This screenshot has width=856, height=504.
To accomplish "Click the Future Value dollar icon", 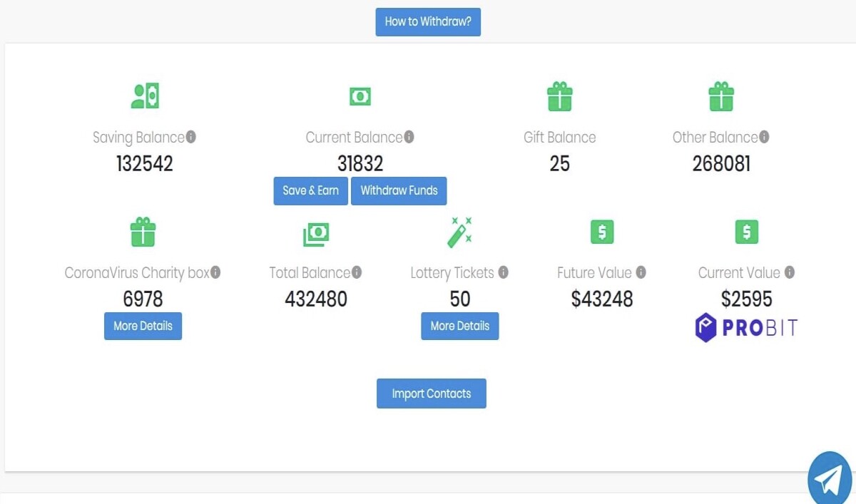I will tap(602, 232).
